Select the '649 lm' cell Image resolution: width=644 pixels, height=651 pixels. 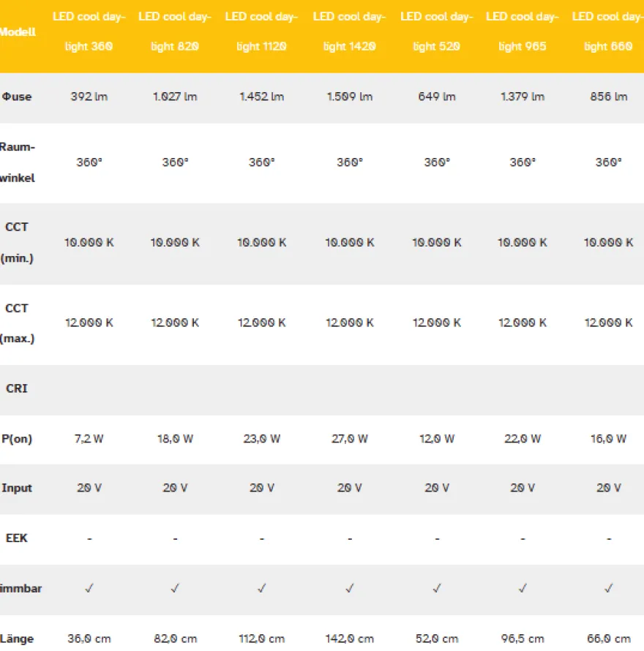(437, 97)
